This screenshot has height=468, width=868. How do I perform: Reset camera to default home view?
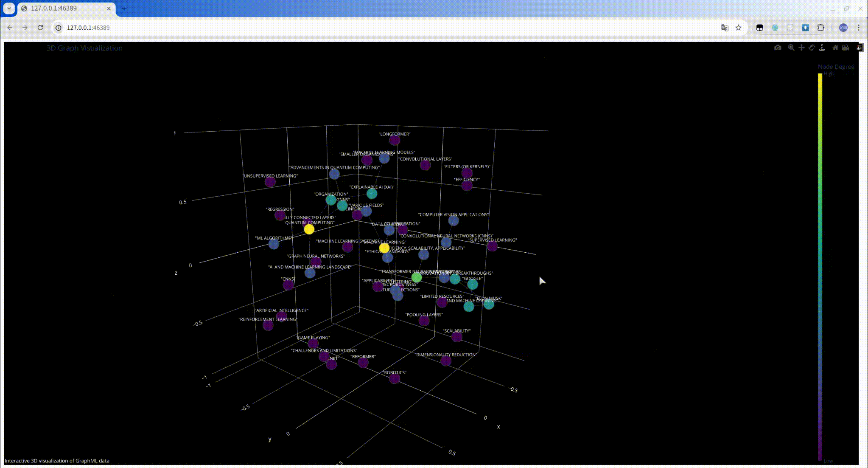point(835,48)
